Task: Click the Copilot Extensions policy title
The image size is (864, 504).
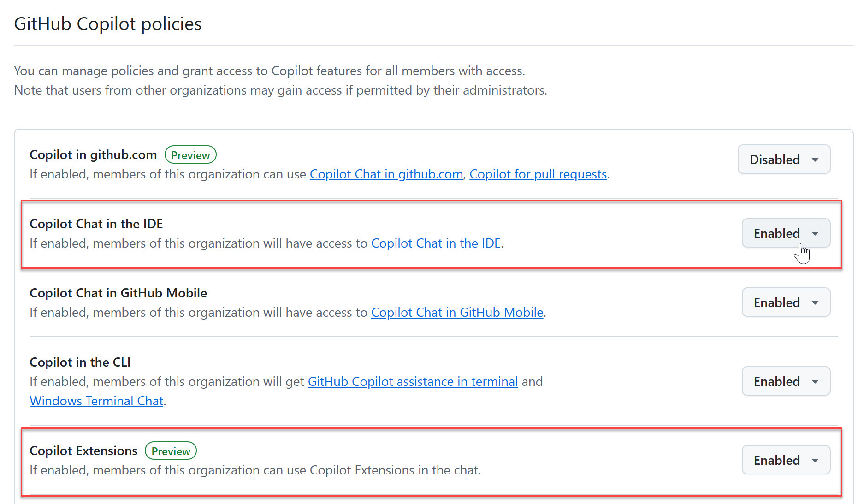Action: tap(83, 451)
